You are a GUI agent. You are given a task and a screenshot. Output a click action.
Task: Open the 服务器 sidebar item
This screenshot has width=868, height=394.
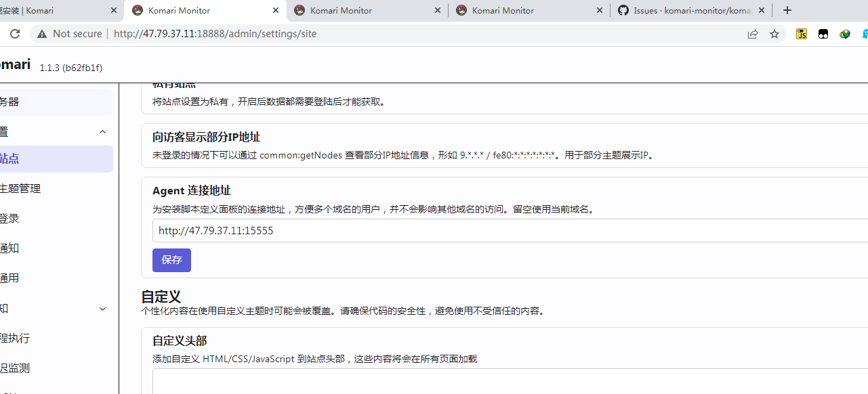pyautogui.click(x=56, y=102)
